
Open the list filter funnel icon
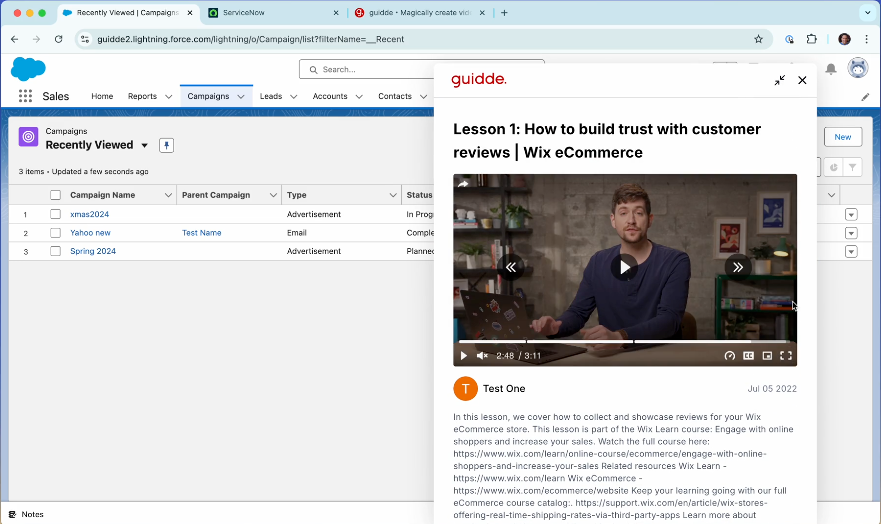[852, 167]
